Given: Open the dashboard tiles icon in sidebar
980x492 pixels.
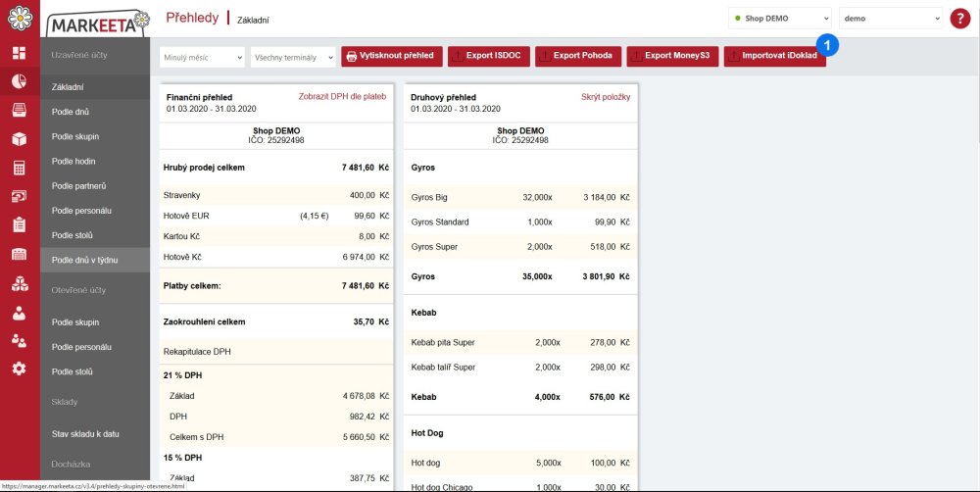Looking at the screenshot, I should [x=20, y=53].
